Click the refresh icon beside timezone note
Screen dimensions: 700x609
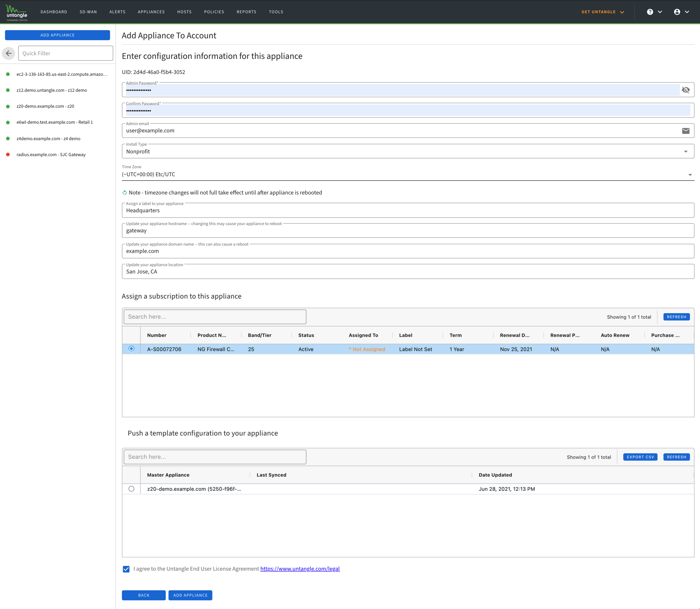click(x=125, y=193)
